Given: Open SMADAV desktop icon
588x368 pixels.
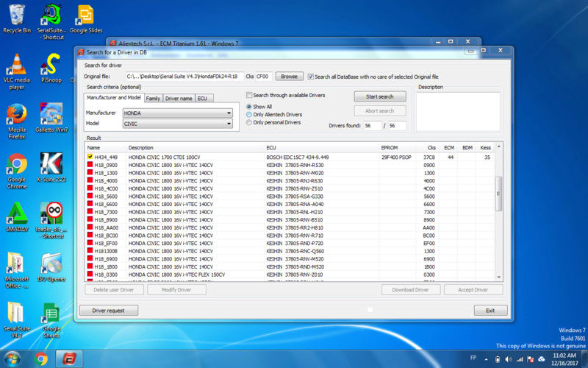Looking at the screenshot, I should [17, 217].
